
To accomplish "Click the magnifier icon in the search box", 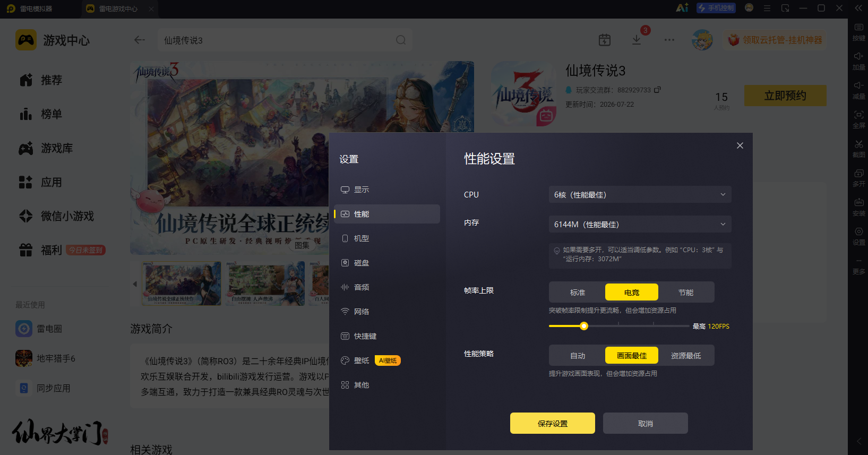I will pos(401,40).
